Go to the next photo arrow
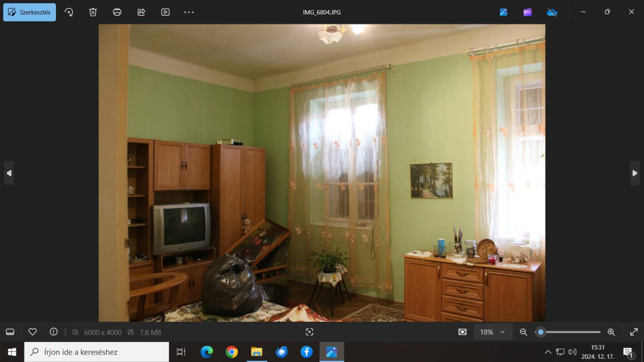The width and height of the screenshot is (644, 362). tap(635, 173)
